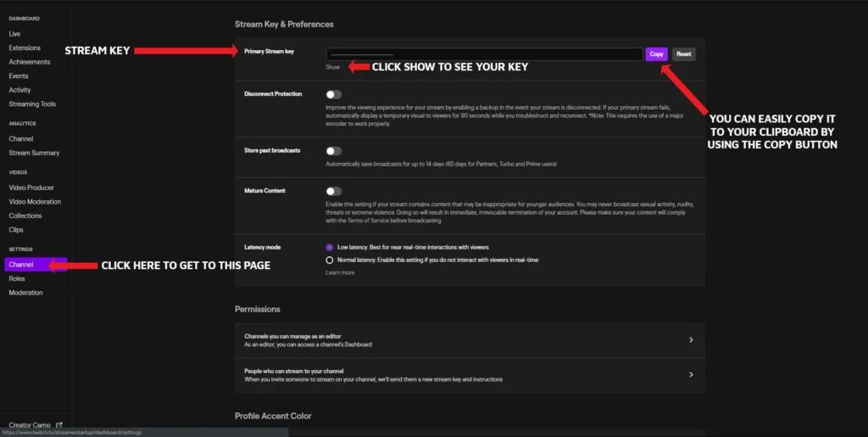Navigate to Extensions in dashboard sidebar
The width and height of the screenshot is (868, 437).
(x=25, y=48)
